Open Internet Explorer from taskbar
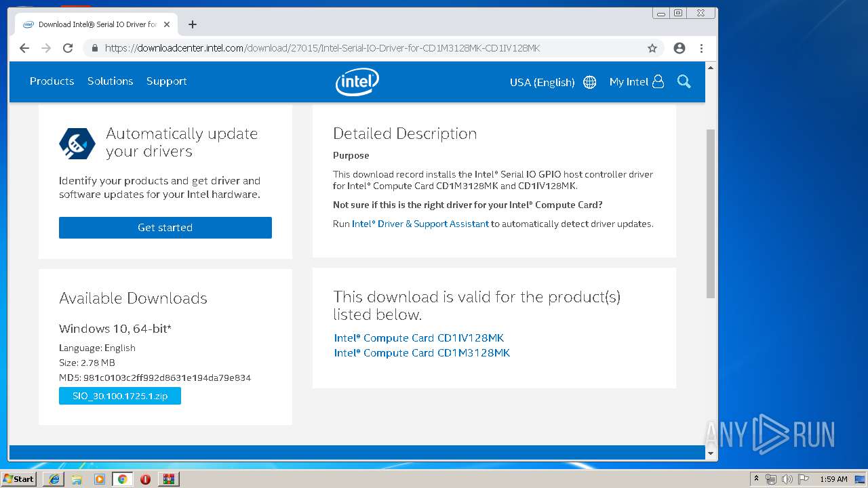This screenshot has height=488, width=868. [x=54, y=479]
